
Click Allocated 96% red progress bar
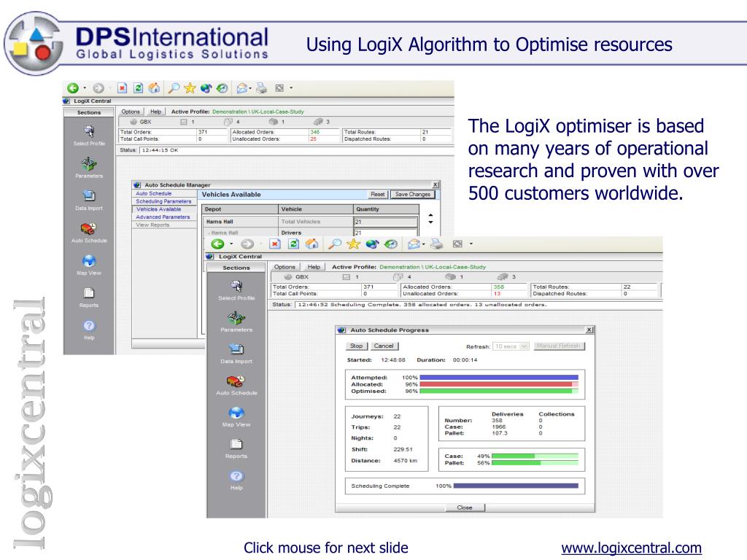pyautogui.click(x=499, y=384)
